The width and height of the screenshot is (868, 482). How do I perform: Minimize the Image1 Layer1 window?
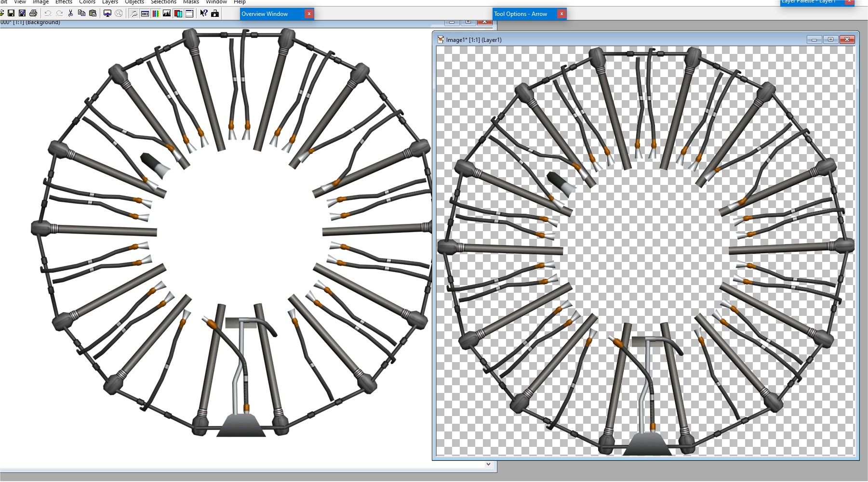point(814,39)
